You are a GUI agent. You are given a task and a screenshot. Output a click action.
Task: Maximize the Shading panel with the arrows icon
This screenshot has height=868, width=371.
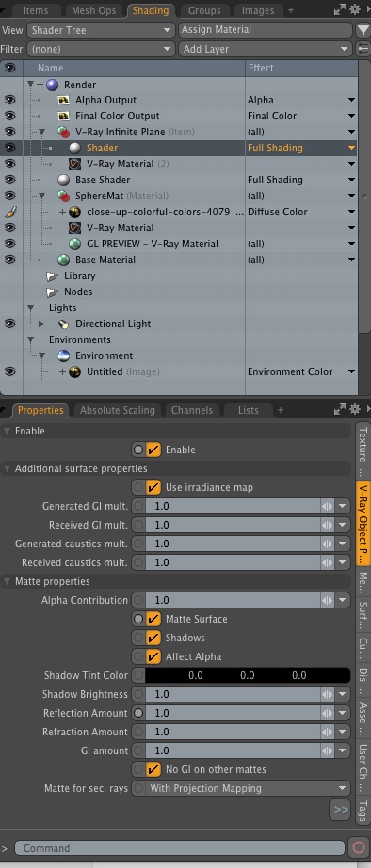pos(340,9)
